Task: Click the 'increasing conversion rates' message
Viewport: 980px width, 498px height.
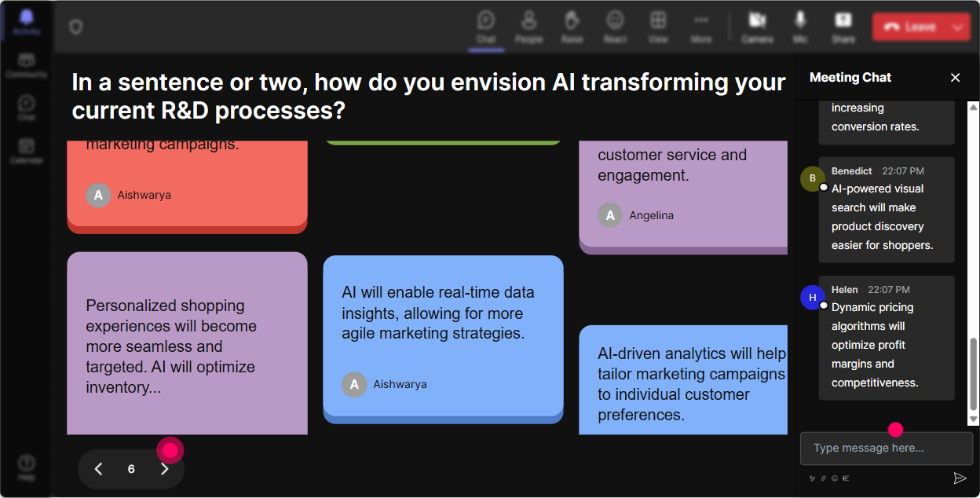Action: (887, 123)
